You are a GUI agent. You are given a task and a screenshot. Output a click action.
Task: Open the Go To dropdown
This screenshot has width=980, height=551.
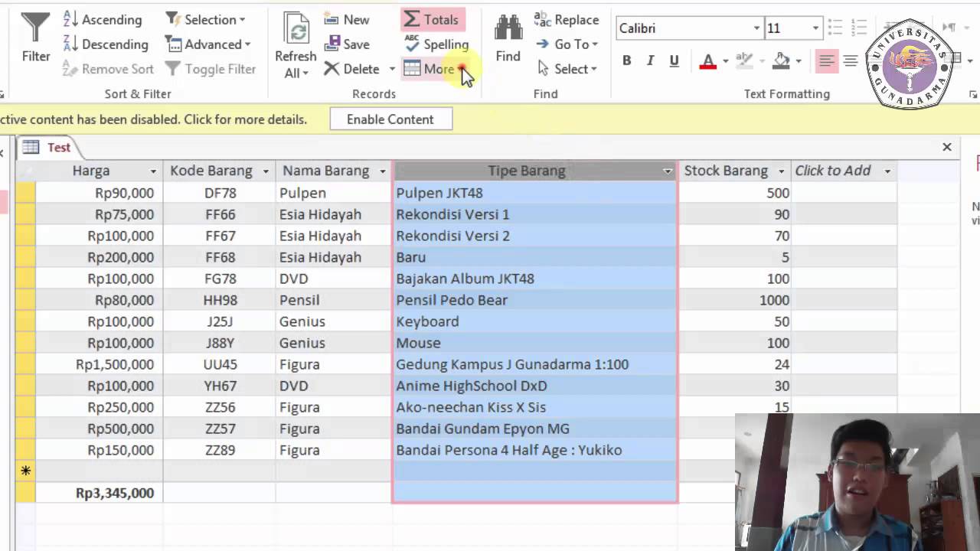[x=567, y=44]
